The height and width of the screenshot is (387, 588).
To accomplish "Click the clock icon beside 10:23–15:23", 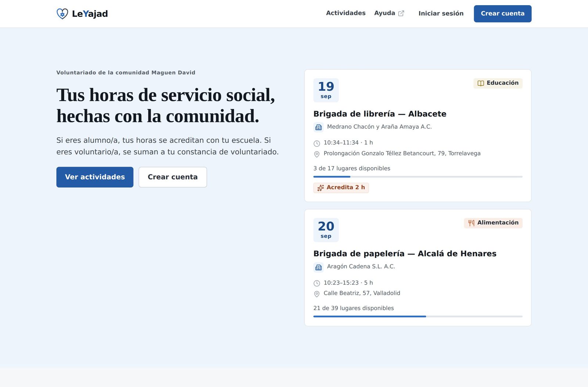I will click(x=317, y=283).
